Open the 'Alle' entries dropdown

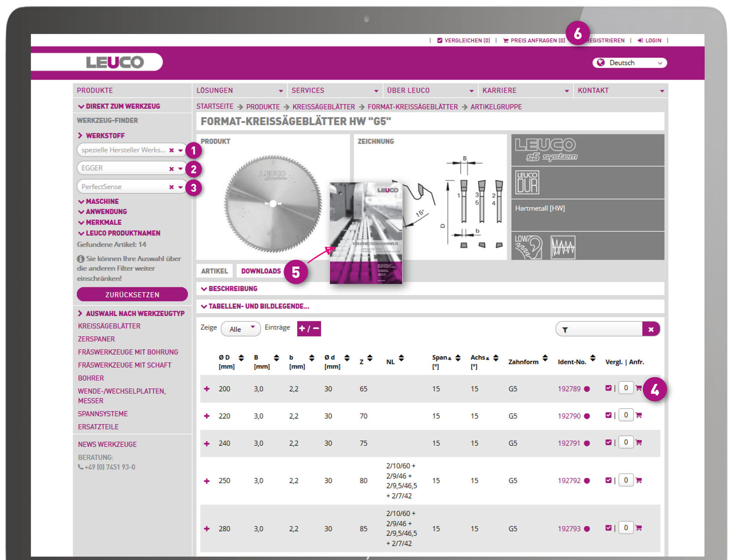(x=241, y=329)
